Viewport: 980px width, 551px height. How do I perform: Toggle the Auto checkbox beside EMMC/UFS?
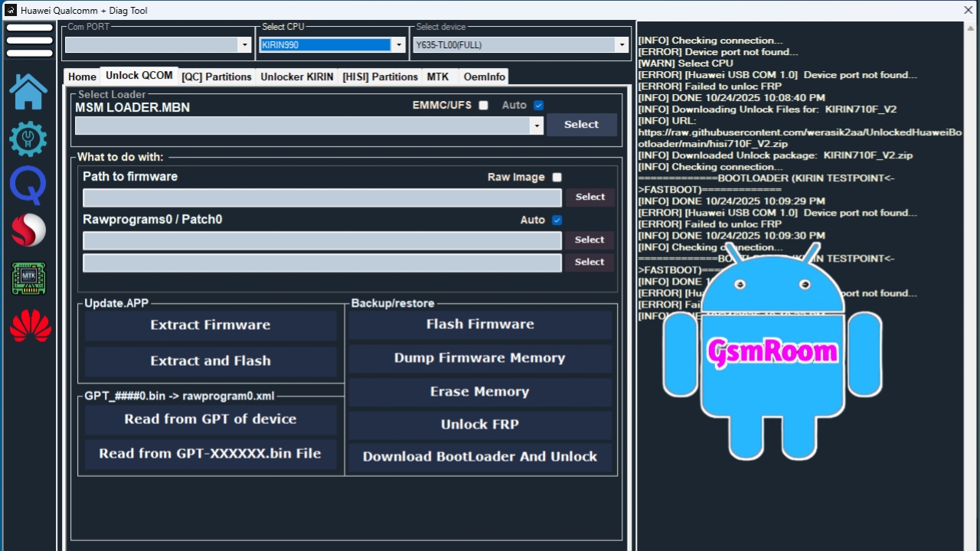coord(538,106)
